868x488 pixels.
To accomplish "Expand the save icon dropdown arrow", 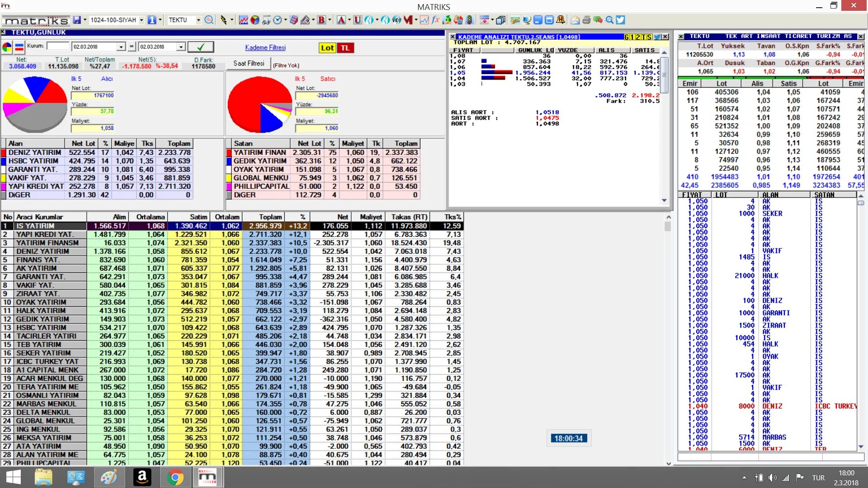I will pos(85,20).
